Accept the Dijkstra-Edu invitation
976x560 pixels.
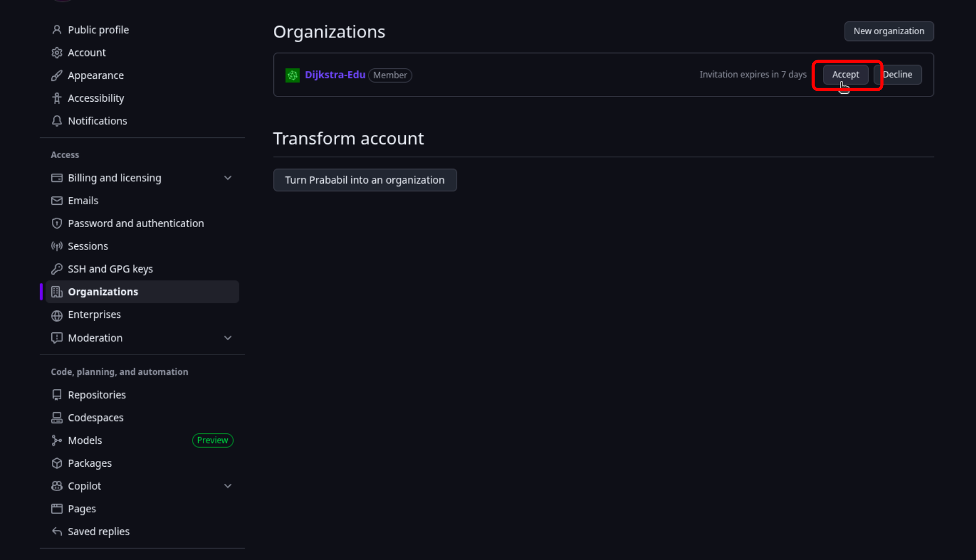(846, 74)
